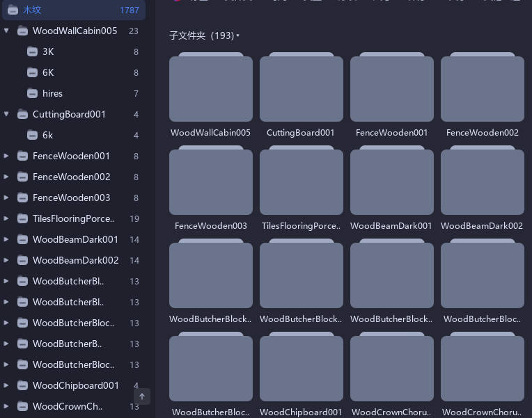Image resolution: width=532 pixels, height=418 pixels.
Task: Click the 木纹 folder icon in the sidebar
Action: [x=13, y=10]
